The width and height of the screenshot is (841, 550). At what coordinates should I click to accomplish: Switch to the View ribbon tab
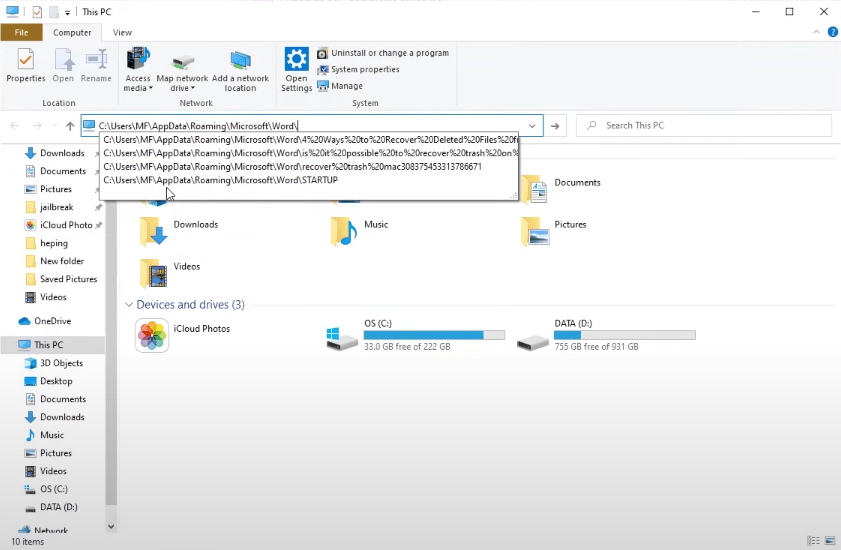(x=122, y=33)
